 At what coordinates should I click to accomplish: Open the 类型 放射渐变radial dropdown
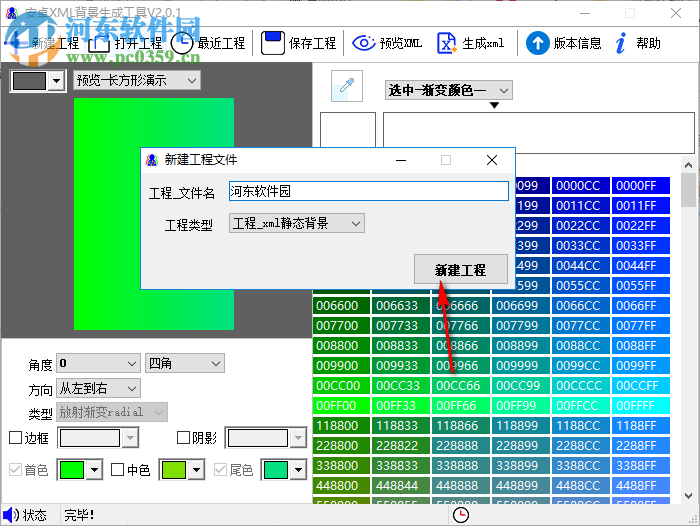pos(112,412)
